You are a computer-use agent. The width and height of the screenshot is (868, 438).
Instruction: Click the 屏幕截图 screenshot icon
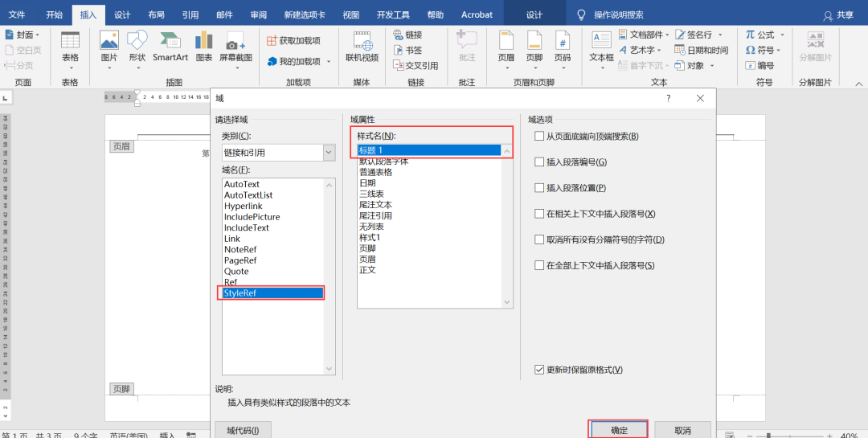(x=235, y=45)
